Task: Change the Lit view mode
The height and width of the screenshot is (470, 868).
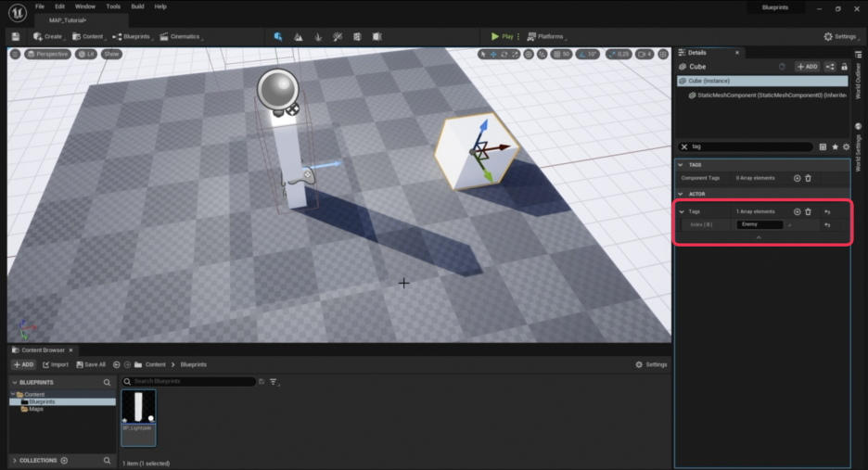Action: (86, 55)
